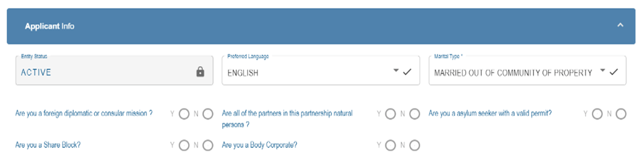This screenshot has width=644, height=163.
Task: Click the 'Are you a Body Corporate?' label
Action: [259, 145]
